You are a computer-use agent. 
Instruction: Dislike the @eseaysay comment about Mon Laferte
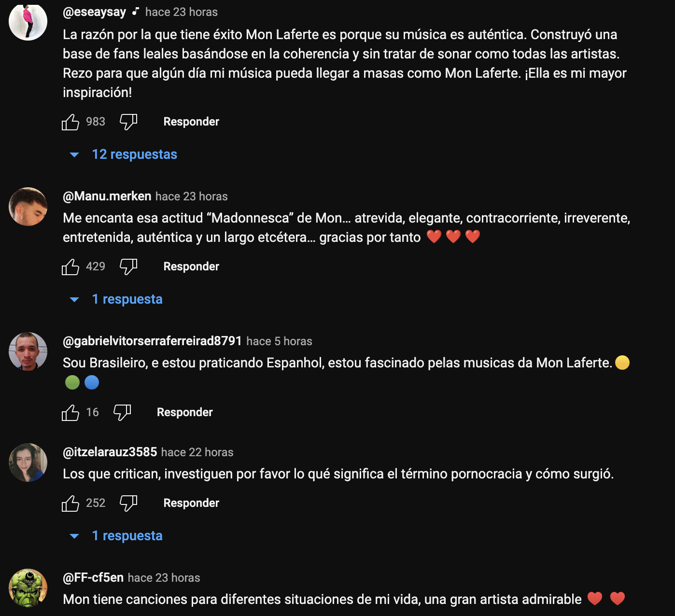coord(128,122)
